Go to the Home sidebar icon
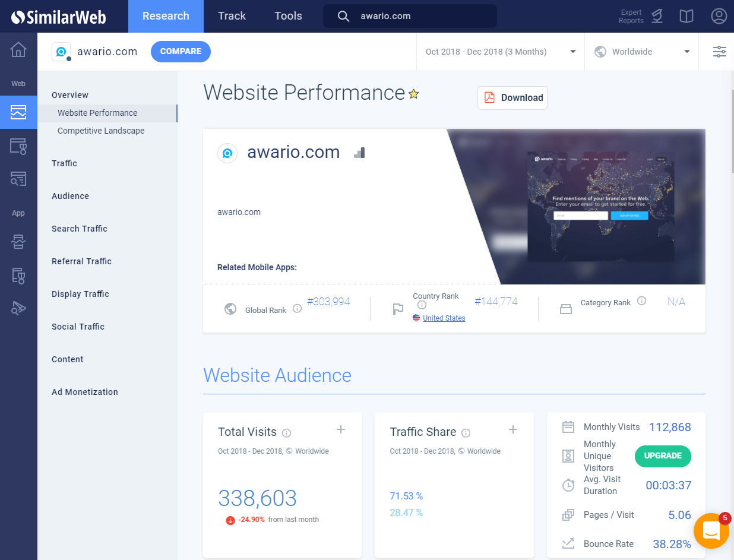The image size is (734, 560). pos(18,50)
